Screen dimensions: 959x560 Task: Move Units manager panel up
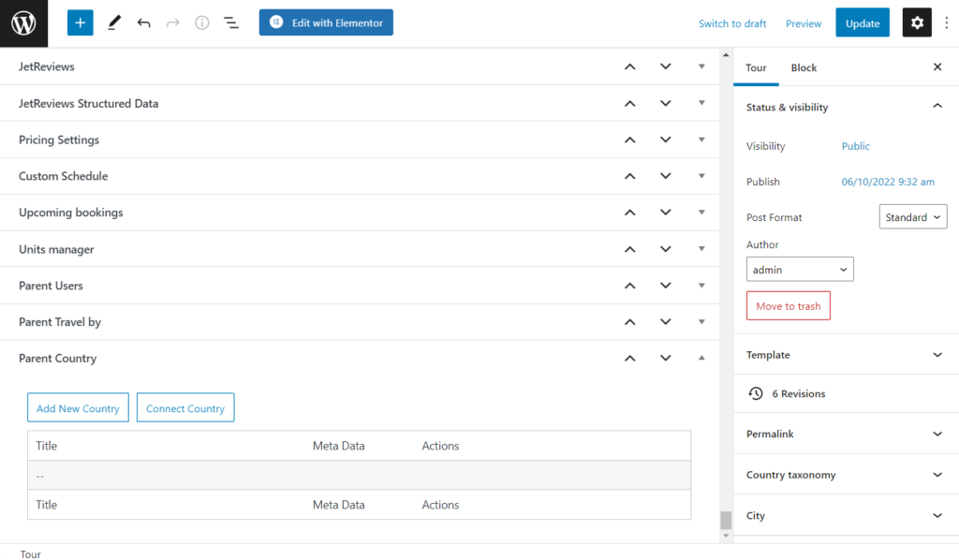coord(630,249)
